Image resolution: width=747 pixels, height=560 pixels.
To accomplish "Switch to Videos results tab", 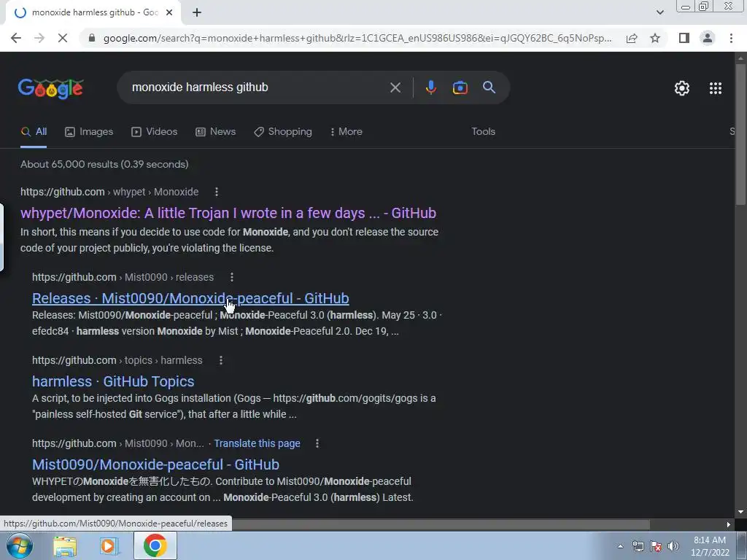I will click(x=155, y=132).
